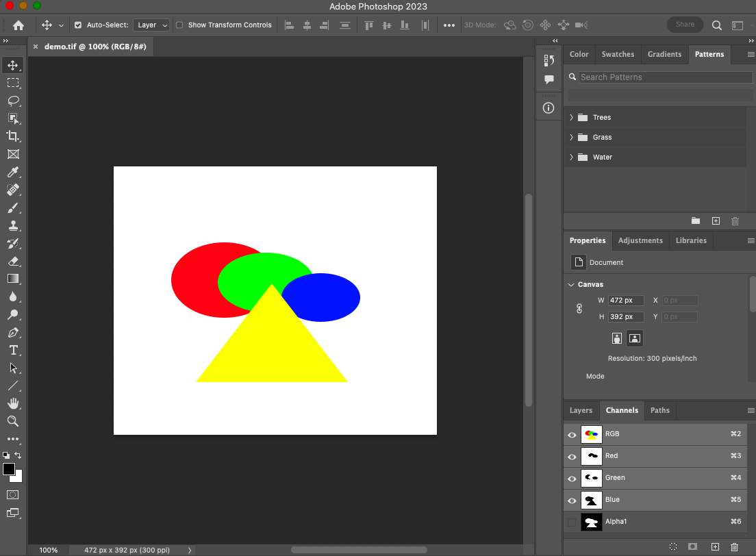Select the Zoom tool

point(13,421)
